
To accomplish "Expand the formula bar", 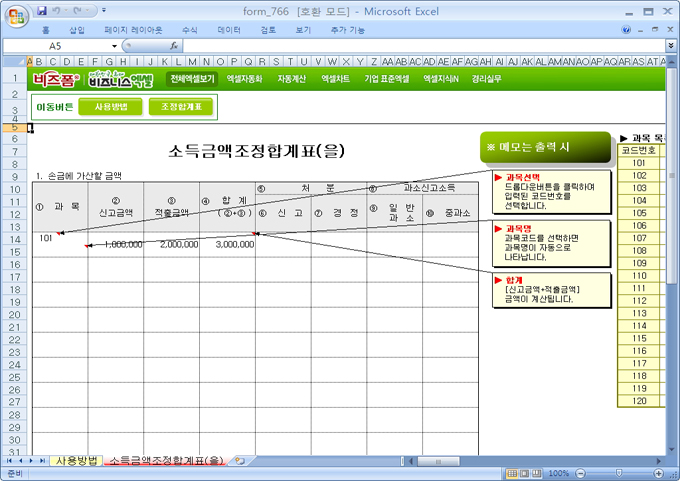I will [x=670, y=46].
